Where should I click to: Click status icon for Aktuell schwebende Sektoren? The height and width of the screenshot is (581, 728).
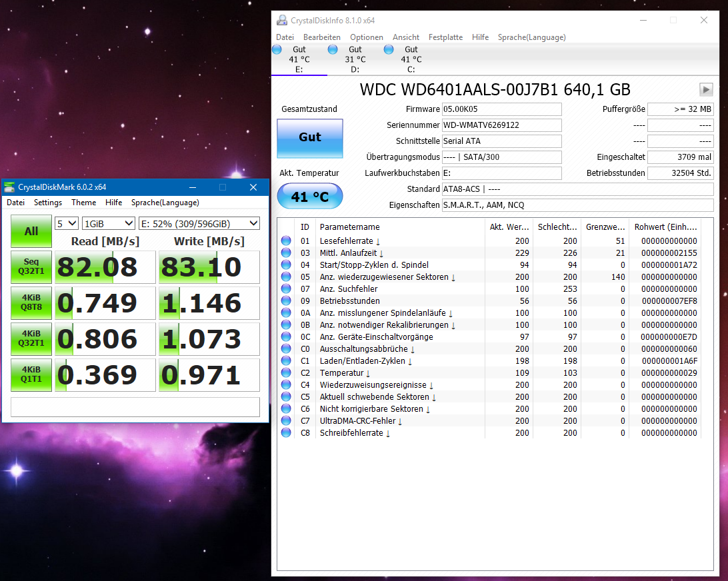[x=286, y=396]
